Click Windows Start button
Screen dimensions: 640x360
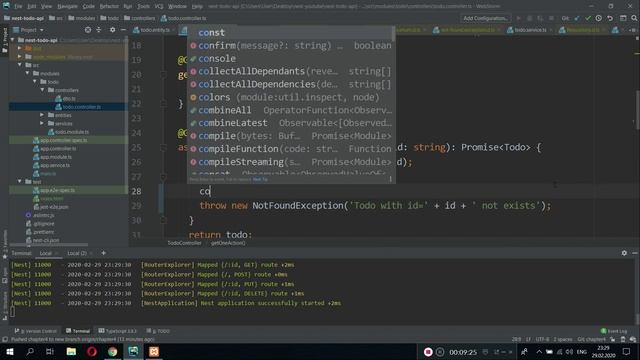(x=10, y=351)
